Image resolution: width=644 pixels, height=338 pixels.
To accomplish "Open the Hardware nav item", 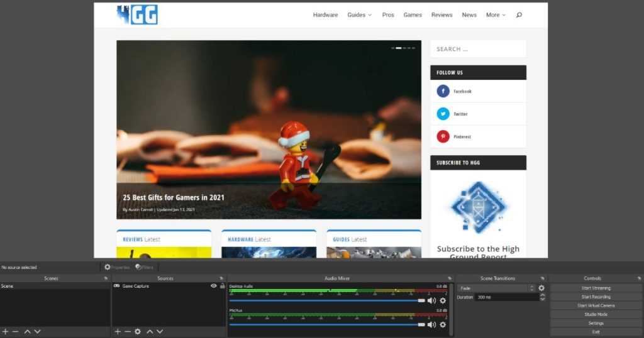I will click(x=325, y=15).
